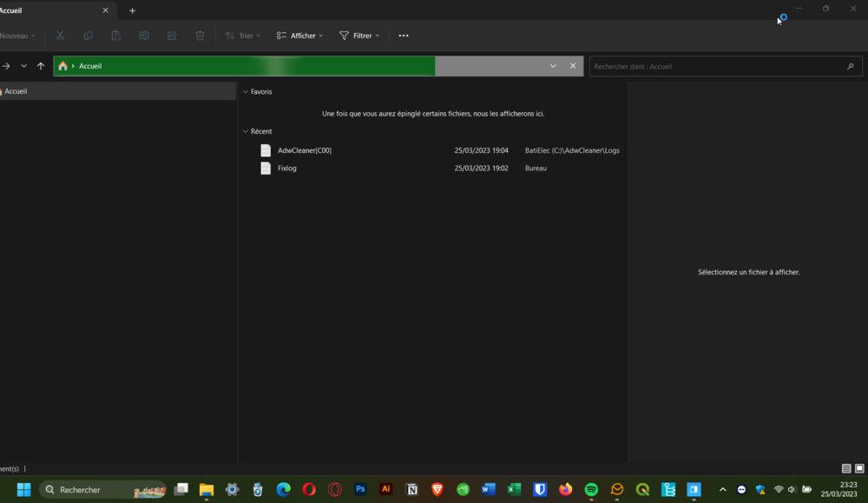The height and width of the screenshot is (503, 868).
Task: Click the Rechercher dans Accueil search field
Action: click(x=716, y=66)
